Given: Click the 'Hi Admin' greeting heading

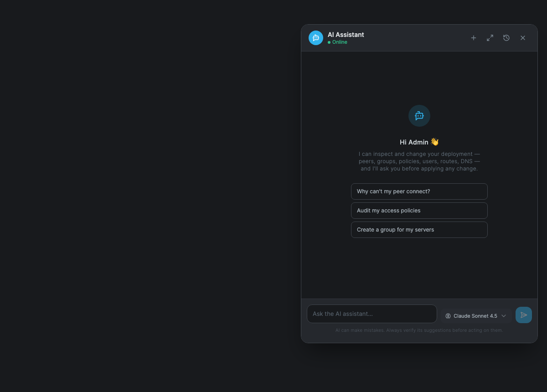Looking at the screenshot, I should click(x=419, y=142).
